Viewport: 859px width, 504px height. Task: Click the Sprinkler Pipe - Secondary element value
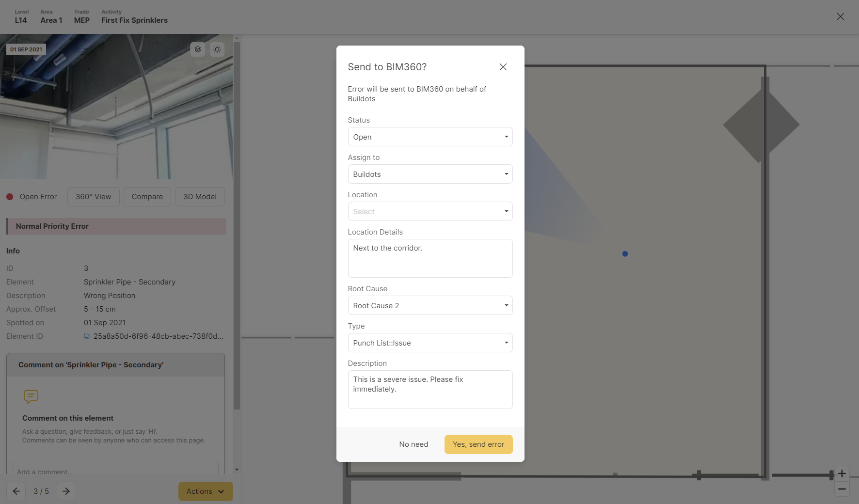tap(129, 282)
